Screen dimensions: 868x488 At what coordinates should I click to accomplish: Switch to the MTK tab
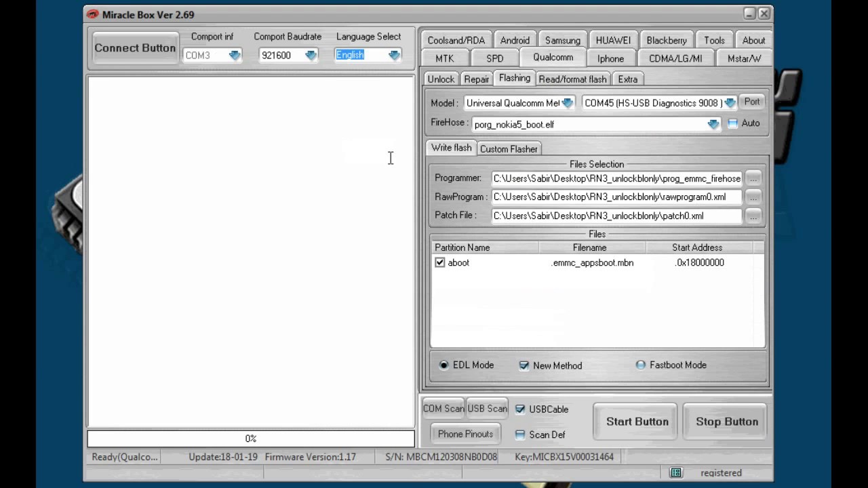point(445,58)
